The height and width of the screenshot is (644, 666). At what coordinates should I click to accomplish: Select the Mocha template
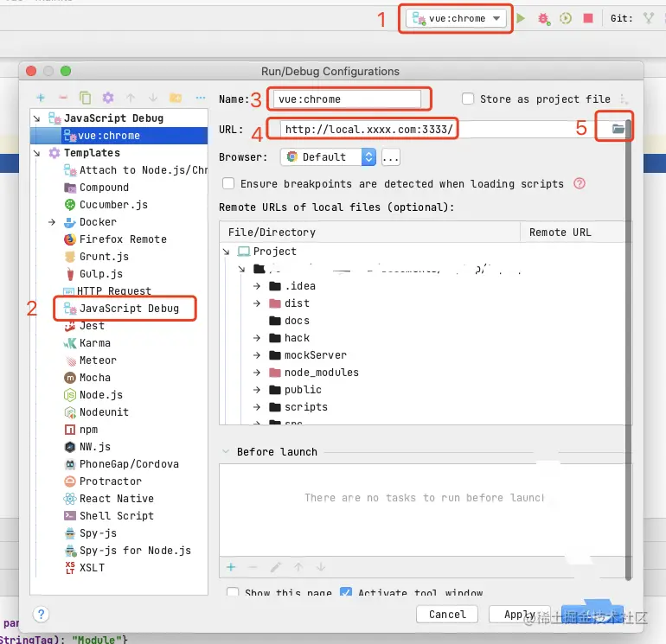click(87, 378)
